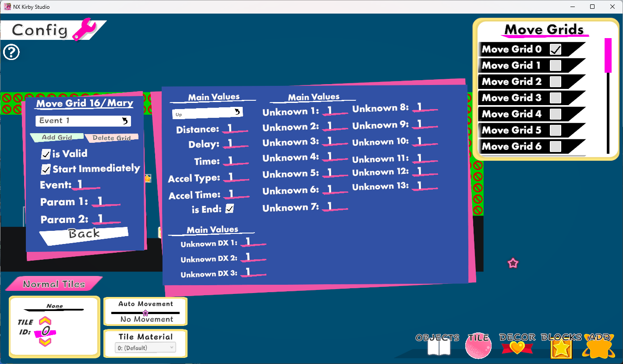
Task: Enable the Move Grid 3 checkbox
Action: tap(556, 98)
